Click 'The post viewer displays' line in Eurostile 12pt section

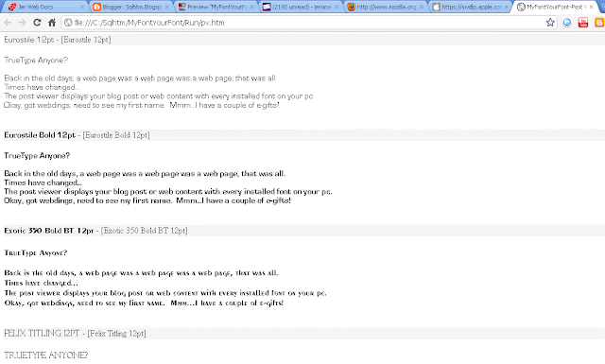click(x=159, y=96)
